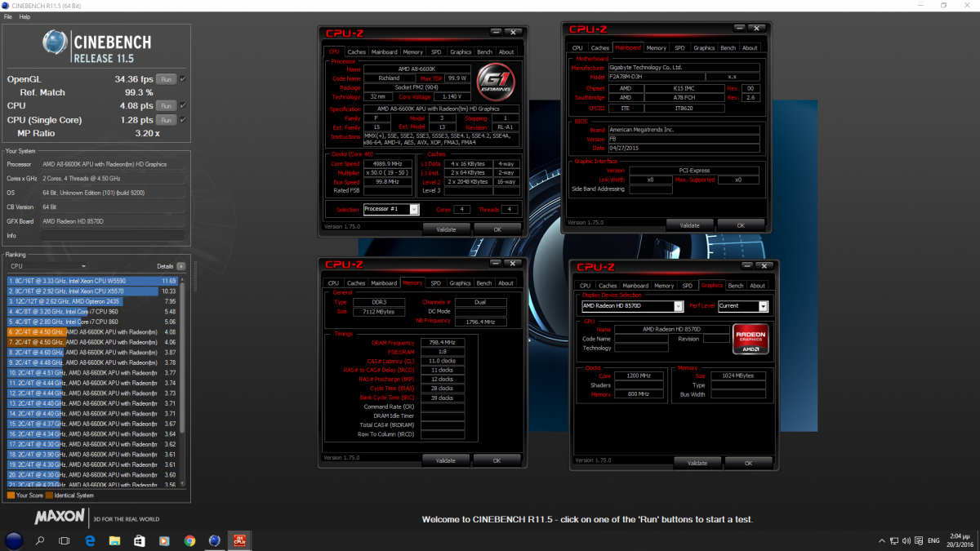Select ranking row AMD Opteron 2435
Screen dimensions: 980x551
tap(92, 301)
